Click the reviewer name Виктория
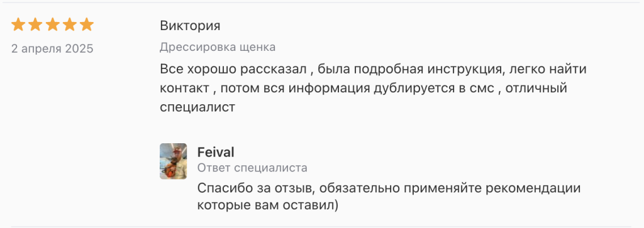Viewport: 644px width, 228px height. point(190,26)
